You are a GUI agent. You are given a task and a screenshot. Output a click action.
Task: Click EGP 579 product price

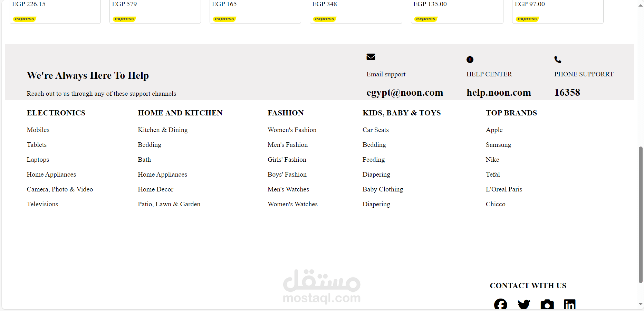(x=124, y=4)
